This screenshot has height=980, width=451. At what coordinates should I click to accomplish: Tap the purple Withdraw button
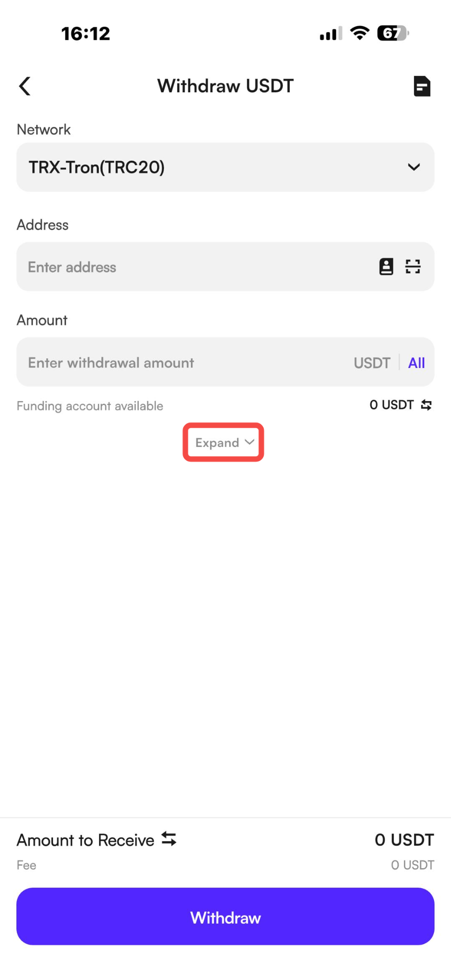coord(225,916)
